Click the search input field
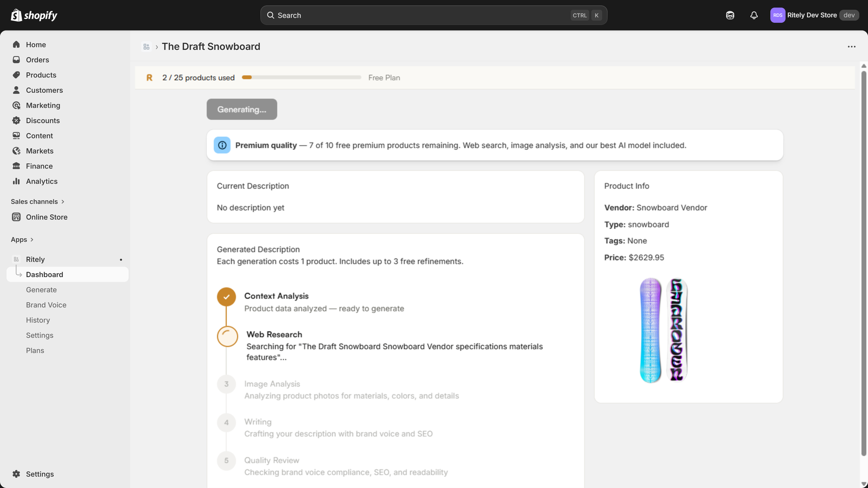Viewport: 868px width, 488px height. 433,15
